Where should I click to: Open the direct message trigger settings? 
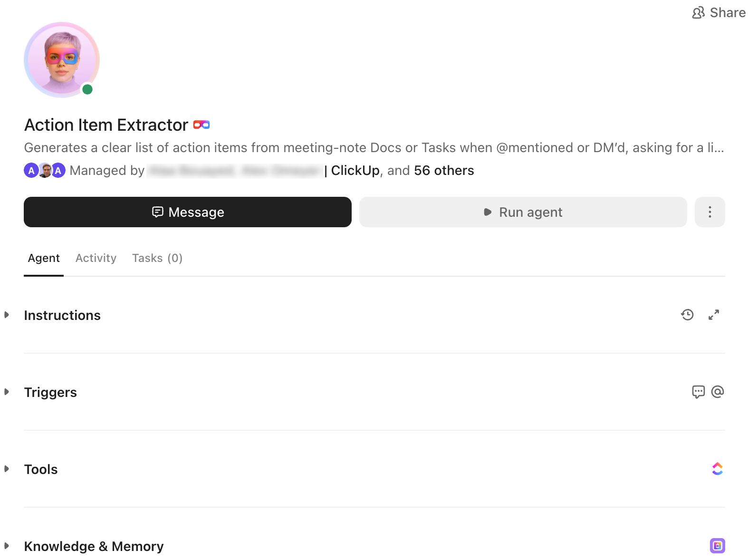698,392
